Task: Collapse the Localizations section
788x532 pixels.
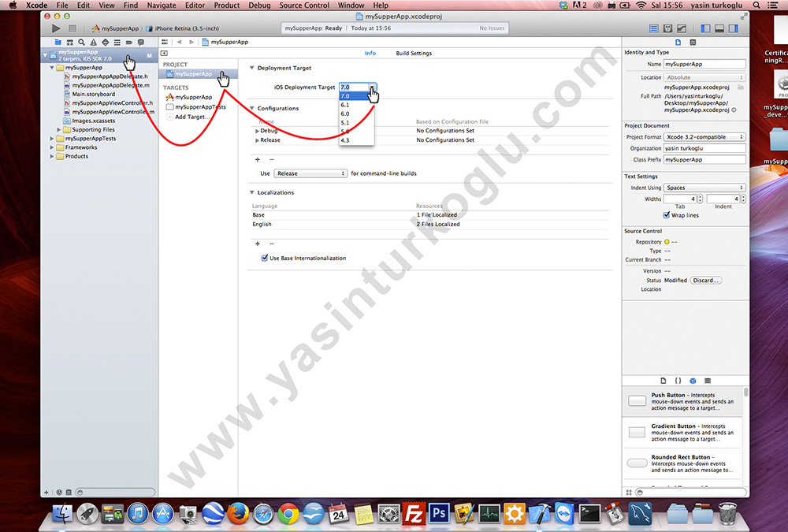Action: tap(252, 192)
